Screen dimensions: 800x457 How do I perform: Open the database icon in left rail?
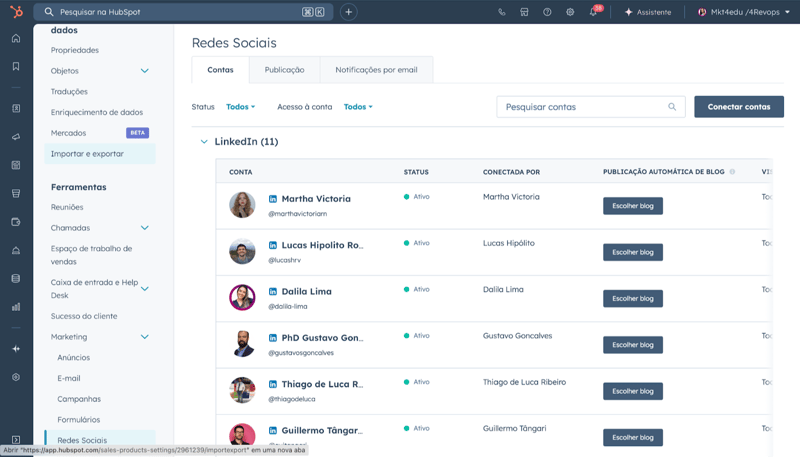click(16, 278)
